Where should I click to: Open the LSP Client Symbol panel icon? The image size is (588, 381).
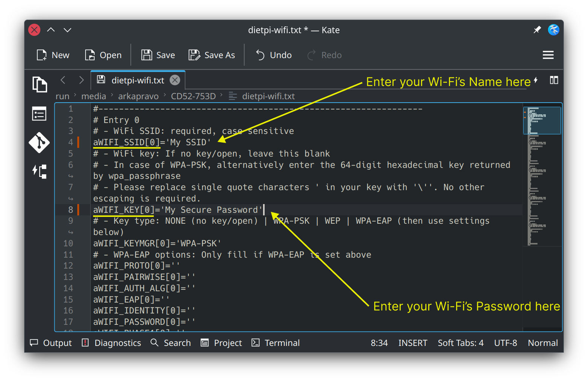(x=40, y=172)
